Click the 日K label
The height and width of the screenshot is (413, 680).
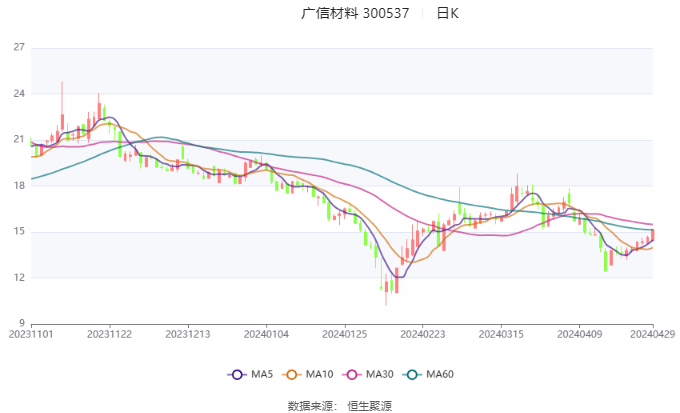pos(447,13)
